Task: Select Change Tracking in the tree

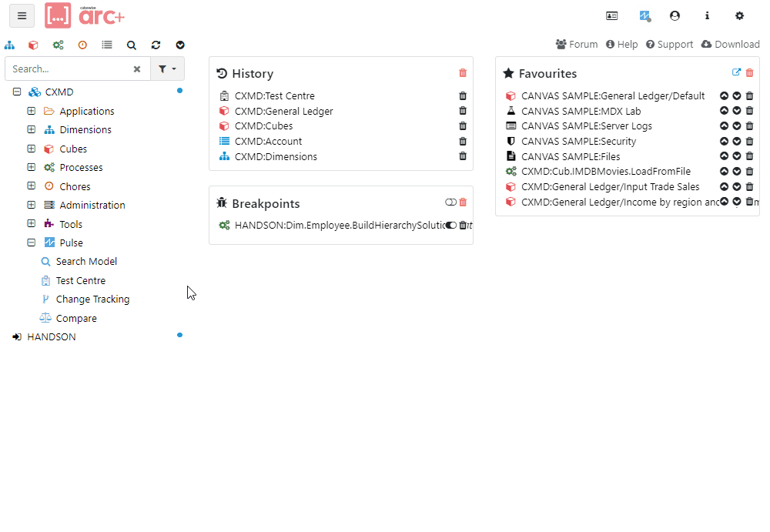Action: pos(92,299)
